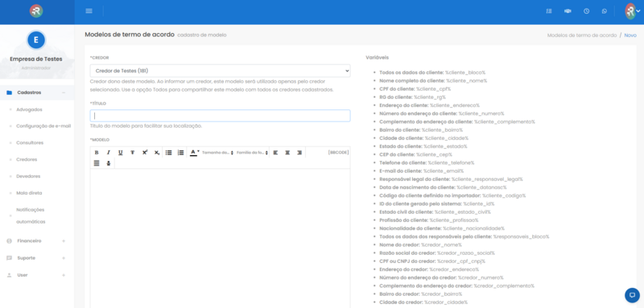The image size is (644, 308).
Task: Click the User person icon
Action: tap(9, 275)
